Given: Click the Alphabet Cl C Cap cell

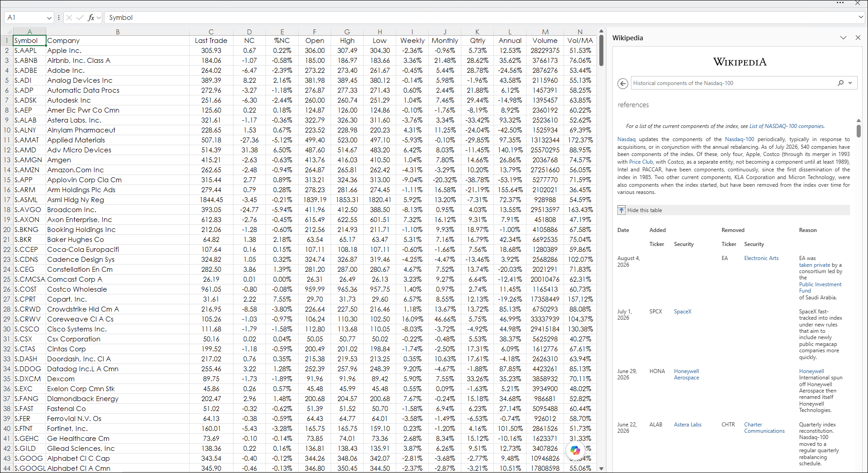Looking at the screenshot, I should tap(118, 459).
